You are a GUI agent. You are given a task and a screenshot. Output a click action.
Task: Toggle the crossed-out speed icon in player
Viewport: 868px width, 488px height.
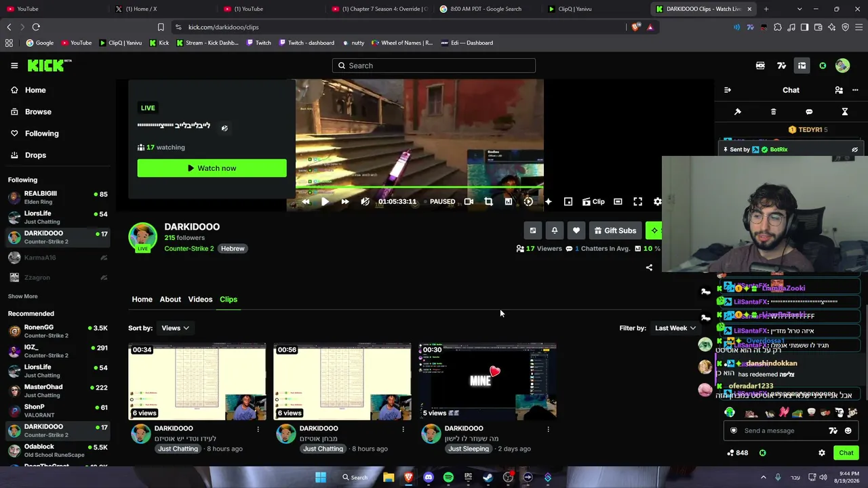tap(366, 201)
